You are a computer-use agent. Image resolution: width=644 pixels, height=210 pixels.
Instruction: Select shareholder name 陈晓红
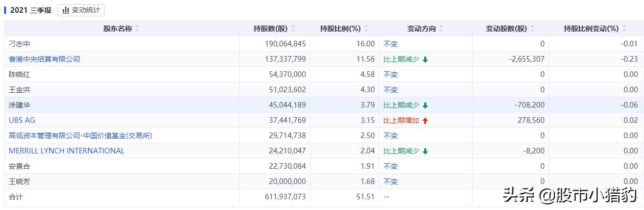click(20, 74)
